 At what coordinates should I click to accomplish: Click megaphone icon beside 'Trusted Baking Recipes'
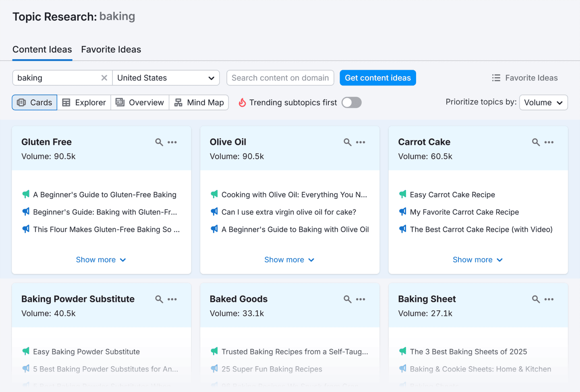[214, 352]
